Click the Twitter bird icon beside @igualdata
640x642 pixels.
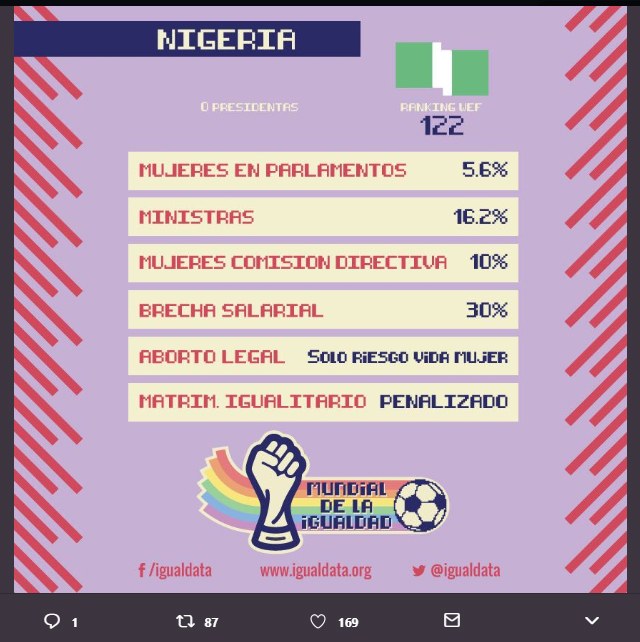coord(418,570)
